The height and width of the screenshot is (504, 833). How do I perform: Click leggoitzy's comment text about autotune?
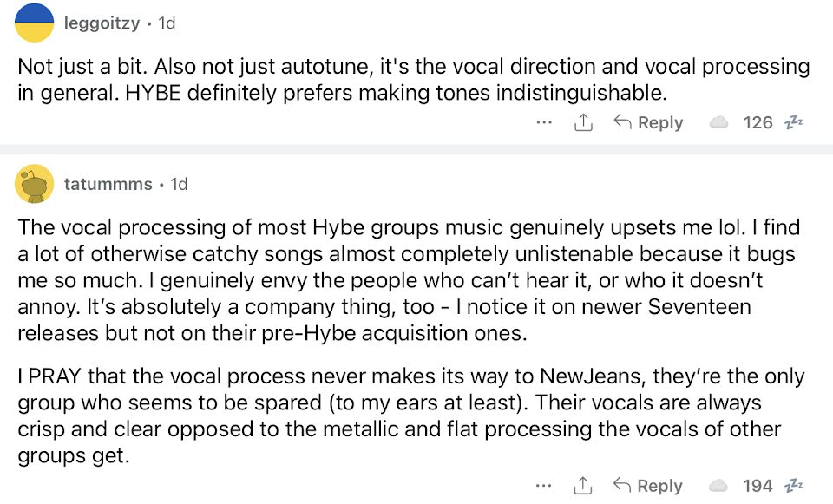(x=413, y=79)
